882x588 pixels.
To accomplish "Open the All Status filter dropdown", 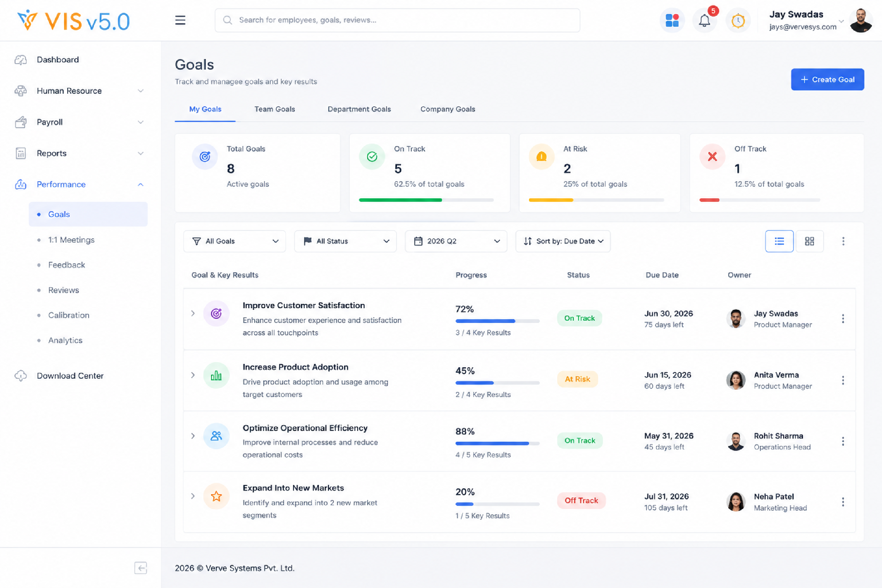I will [345, 241].
